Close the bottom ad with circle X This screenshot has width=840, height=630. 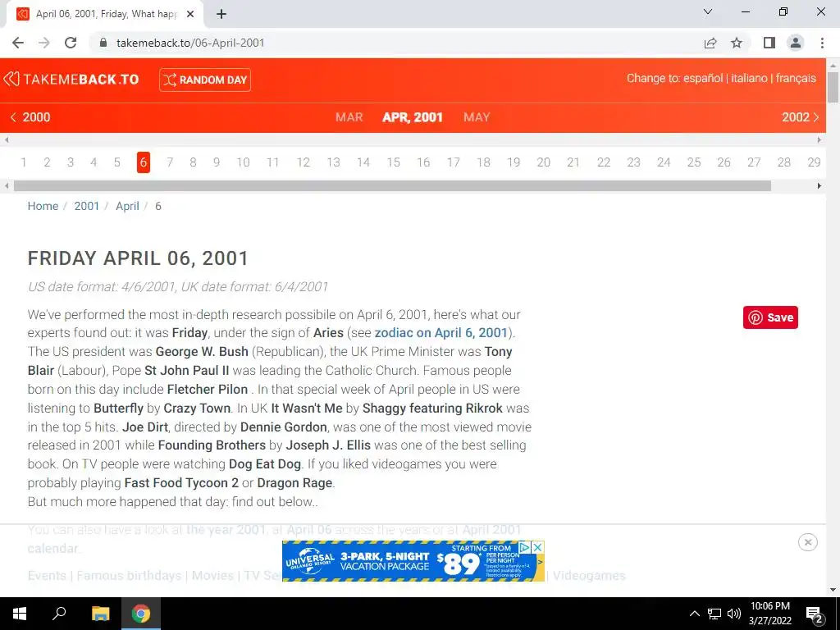point(808,542)
